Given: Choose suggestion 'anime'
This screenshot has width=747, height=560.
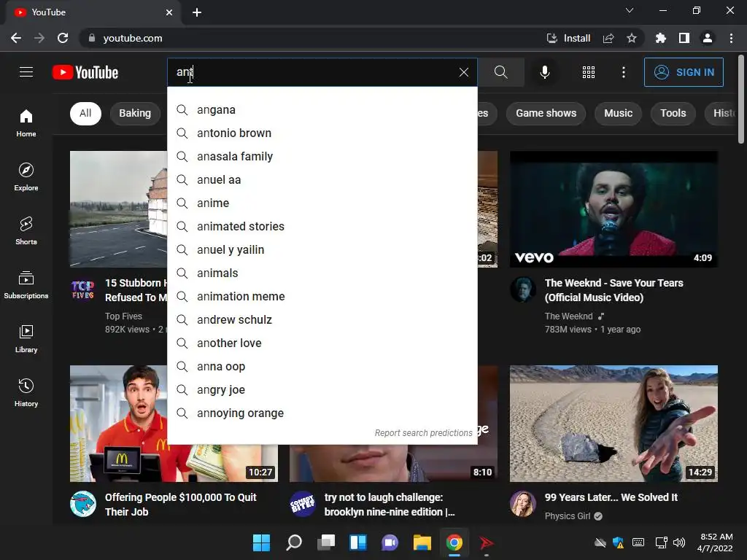Looking at the screenshot, I should 322,203.
